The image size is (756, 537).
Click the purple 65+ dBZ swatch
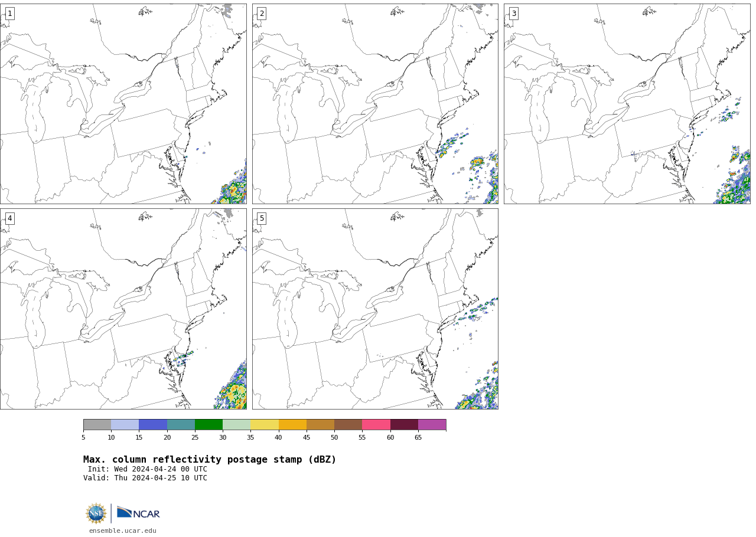click(432, 425)
